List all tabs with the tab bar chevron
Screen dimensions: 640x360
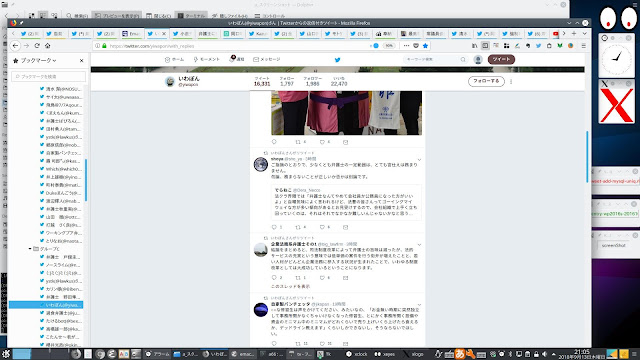point(584,33)
